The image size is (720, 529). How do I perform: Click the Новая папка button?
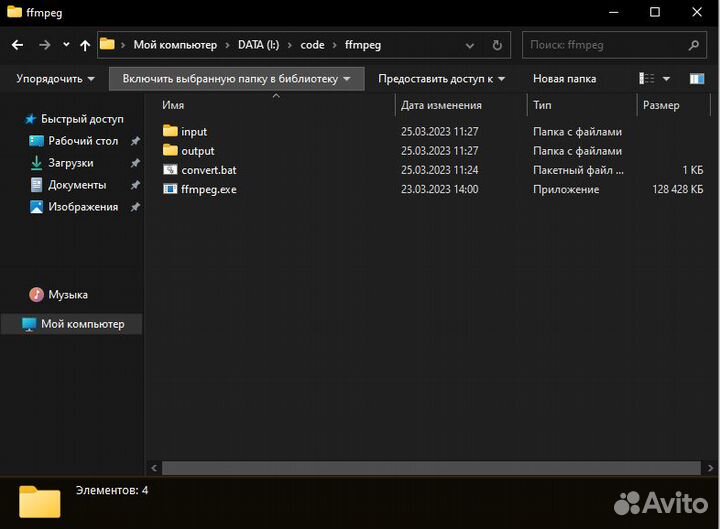pos(564,79)
